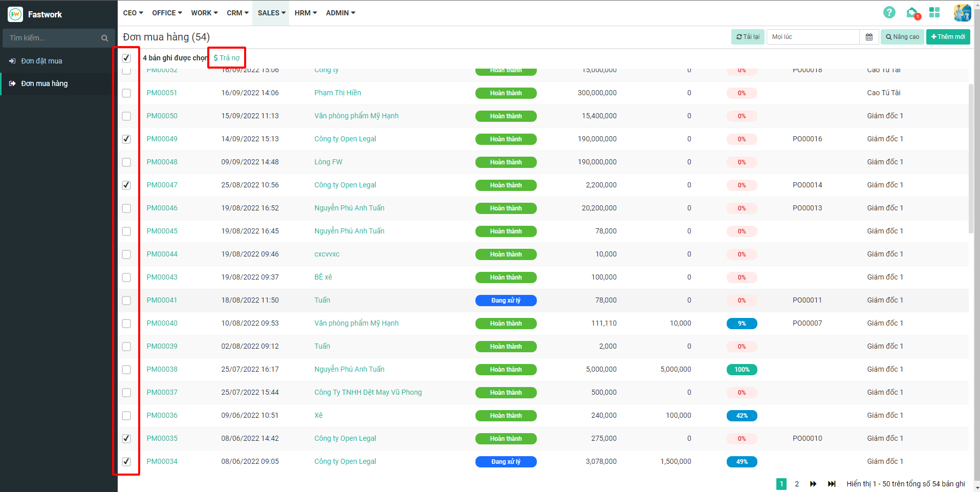Select Đơn mua hàng sidebar item
The width and height of the screenshot is (980, 492).
[x=44, y=83]
